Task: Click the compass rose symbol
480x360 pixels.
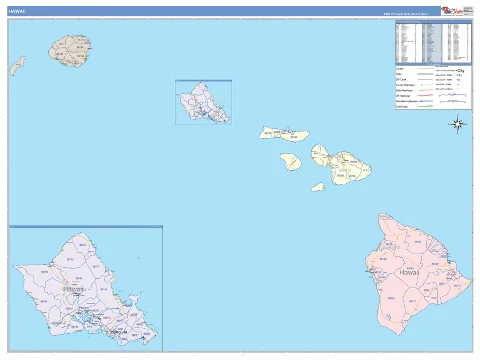Action: pos(457,124)
